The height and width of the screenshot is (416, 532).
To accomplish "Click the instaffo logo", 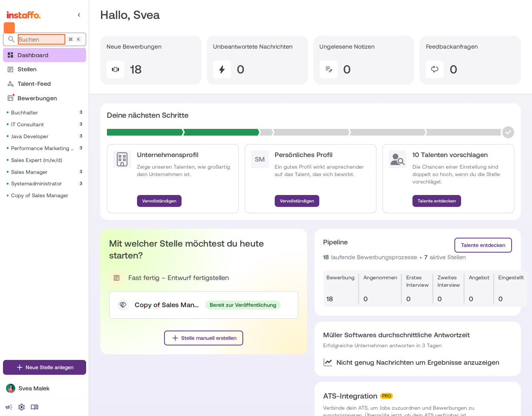I will (x=23, y=15).
